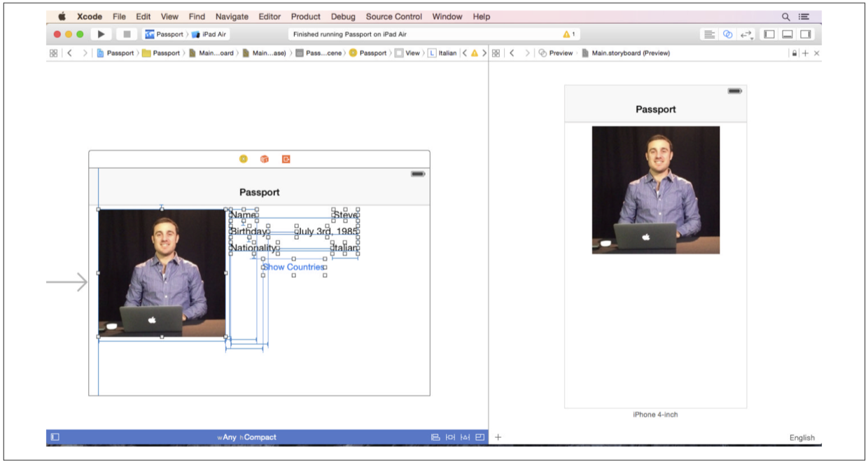Open the iPad Air destination selector
Screen dimensions: 868x463
click(x=211, y=34)
